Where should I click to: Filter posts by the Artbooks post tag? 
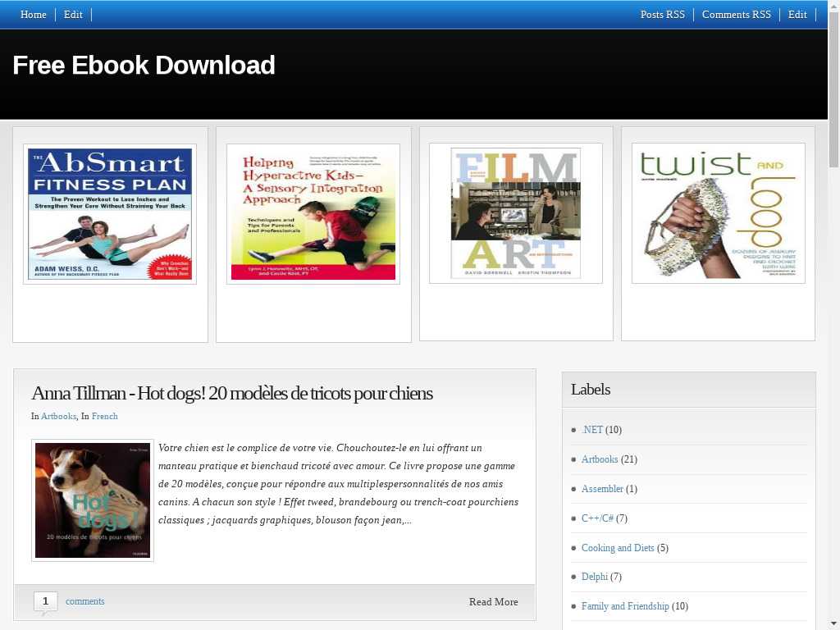tap(59, 416)
